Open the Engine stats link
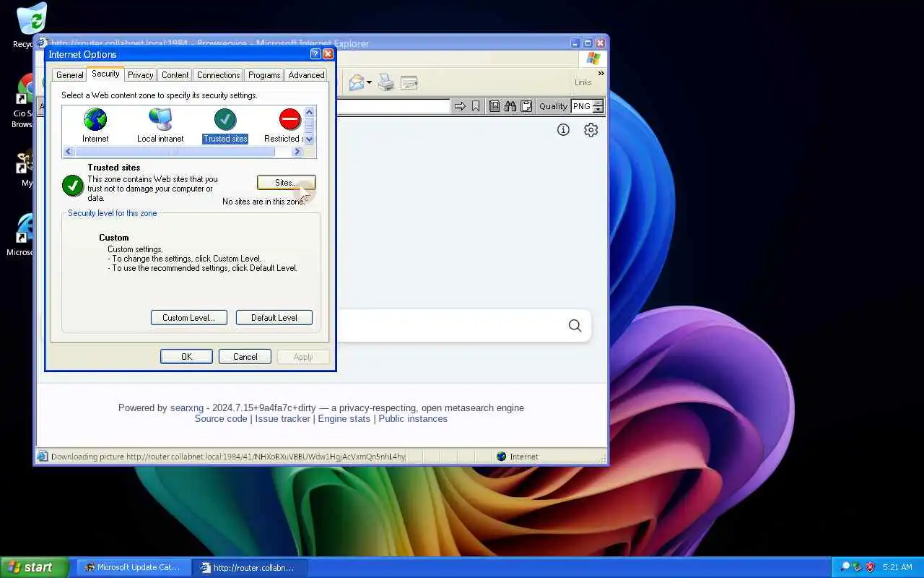The width and height of the screenshot is (924, 578). [344, 419]
